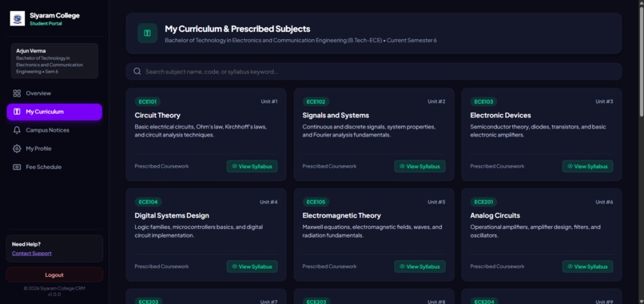
Task: Click the ECE201 code badge
Action: pos(483,202)
